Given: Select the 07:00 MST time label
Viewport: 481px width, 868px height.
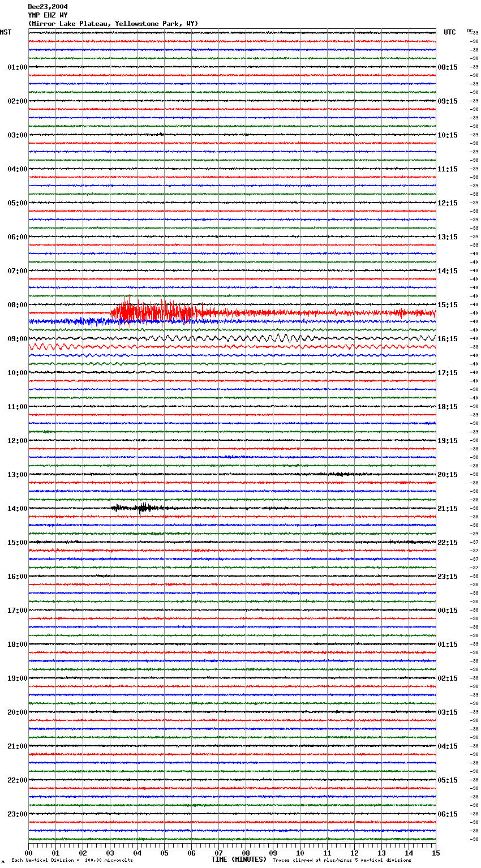Looking at the screenshot, I should tap(18, 271).
